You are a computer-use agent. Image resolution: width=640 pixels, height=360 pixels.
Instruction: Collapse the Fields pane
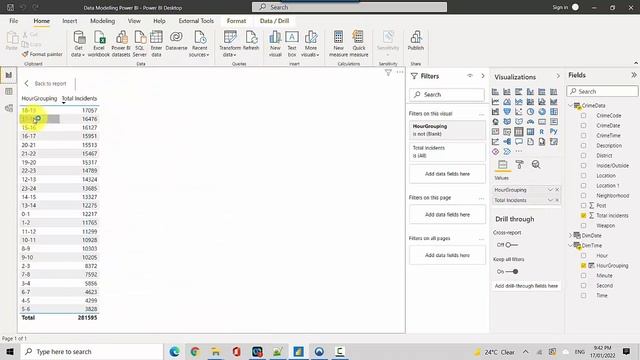pyautogui.click(x=633, y=75)
